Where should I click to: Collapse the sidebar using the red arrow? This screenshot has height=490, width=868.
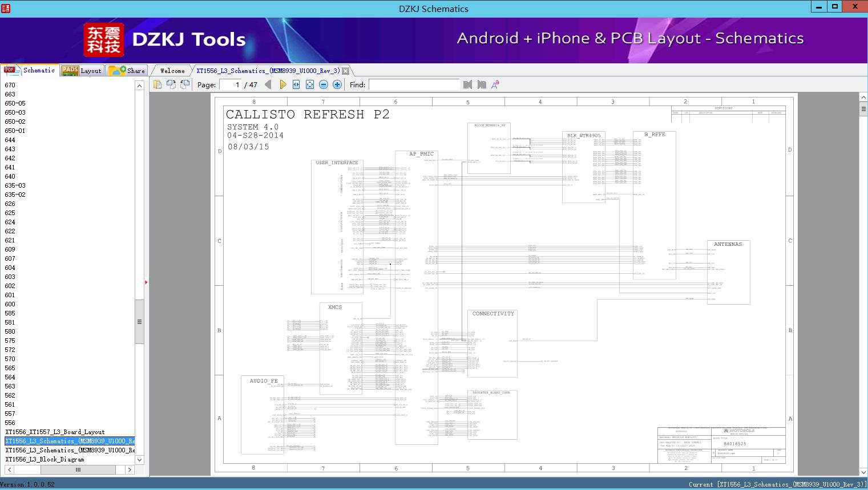[146, 282]
